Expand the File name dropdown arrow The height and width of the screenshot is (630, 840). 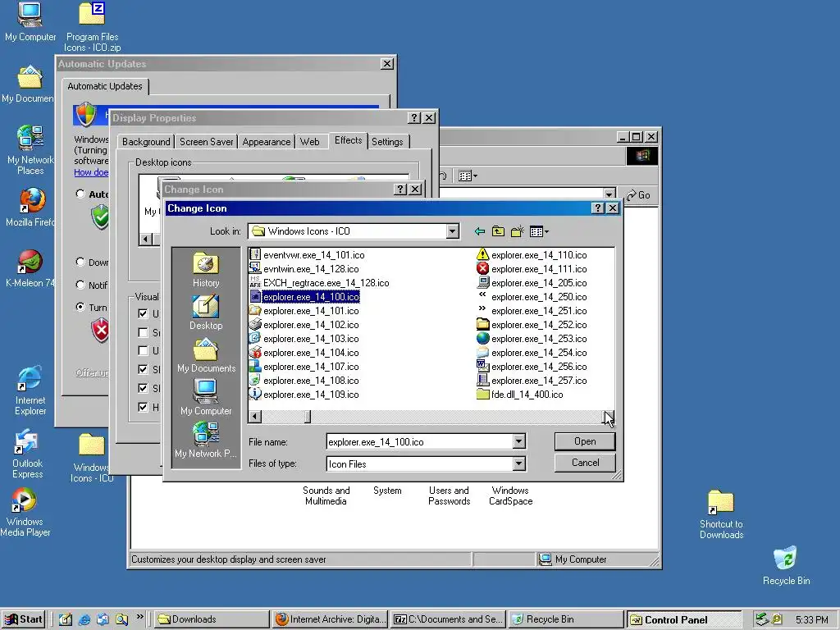click(x=518, y=442)
